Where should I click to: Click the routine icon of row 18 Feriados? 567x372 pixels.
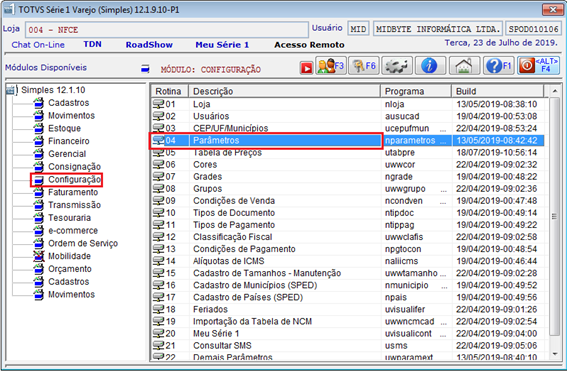[x=158, y=309]
